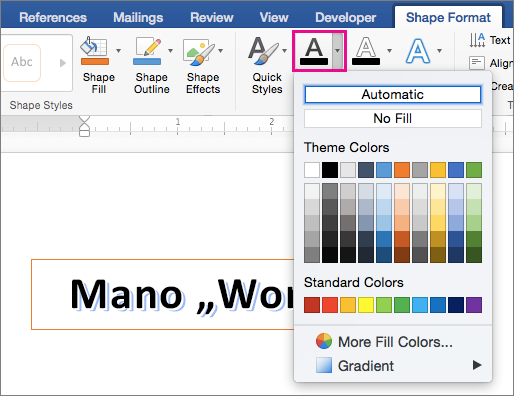The width and height of the screenshot is (514, 396).
Task: Click the Text Fill letter A icon
Action: coord(314,51)
